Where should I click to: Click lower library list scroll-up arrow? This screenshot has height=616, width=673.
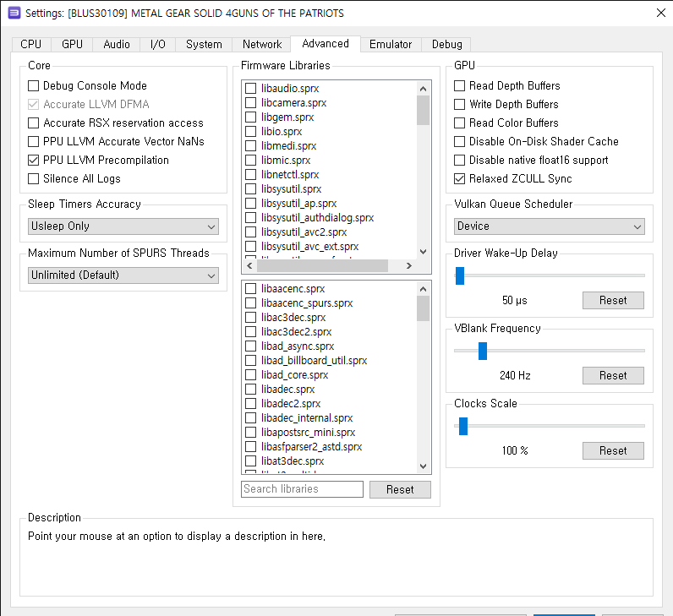[423, 289]
